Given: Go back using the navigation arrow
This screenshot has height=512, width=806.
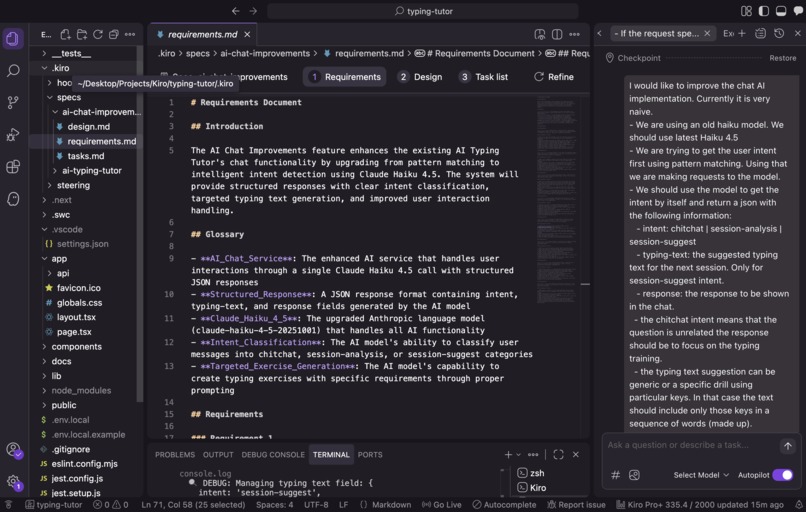Looking at the screenshot, I should [x=235, y=11].
